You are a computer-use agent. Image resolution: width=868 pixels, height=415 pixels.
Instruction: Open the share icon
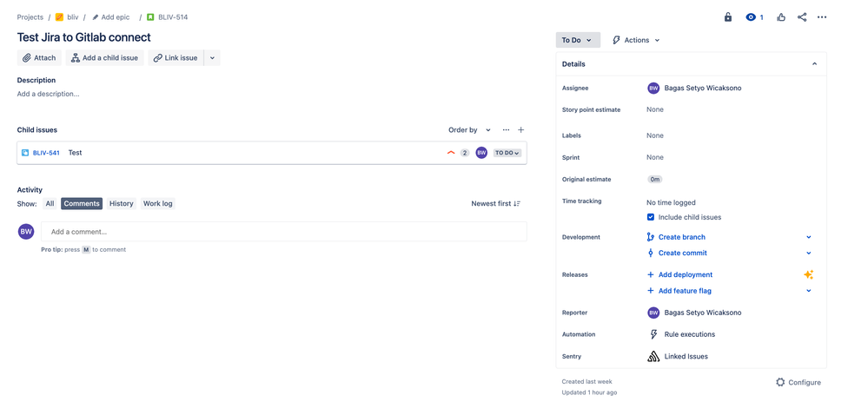[x=802, y=17]
